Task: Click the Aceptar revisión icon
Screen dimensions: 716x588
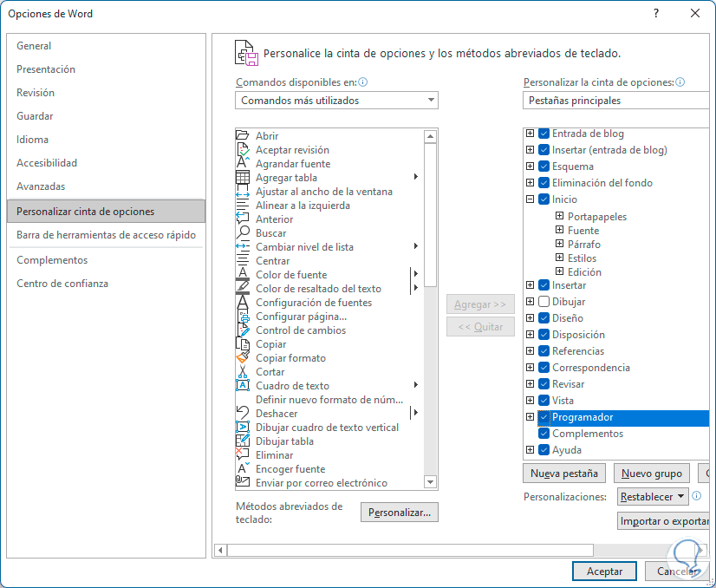Action: pos(243,149)
